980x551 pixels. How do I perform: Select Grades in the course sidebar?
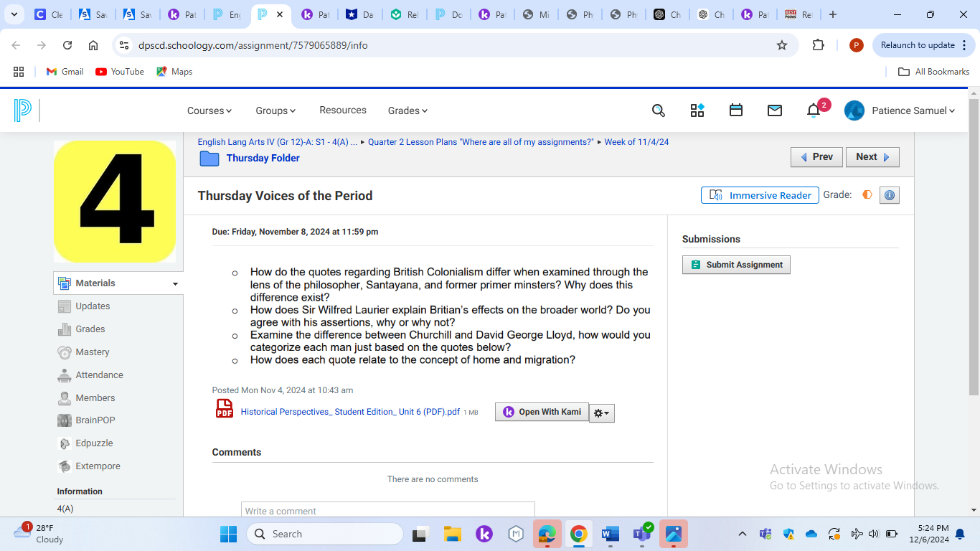pyautogui.click(x=90, y=329)
